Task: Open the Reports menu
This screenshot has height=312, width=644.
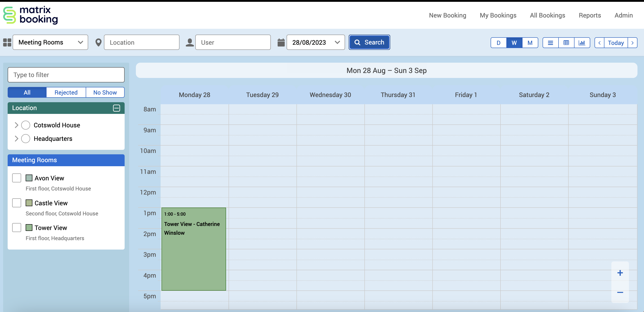Action: [590, 15]
